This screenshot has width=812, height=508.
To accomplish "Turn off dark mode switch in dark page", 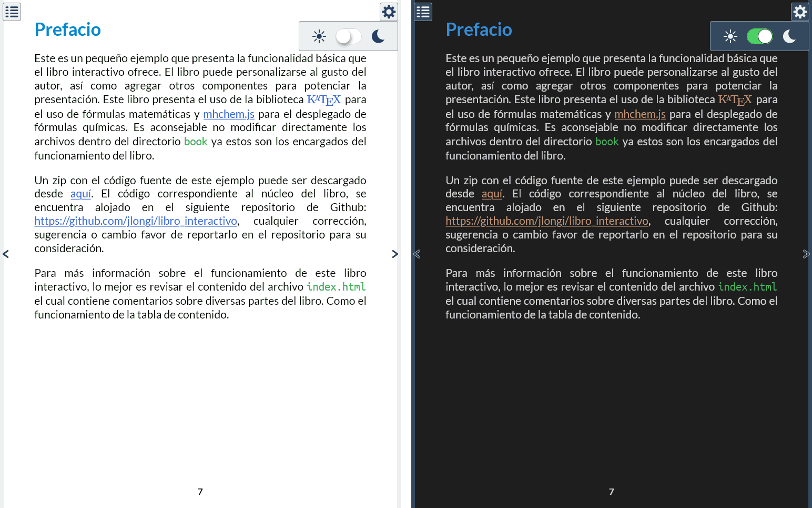I will [760, 36].
